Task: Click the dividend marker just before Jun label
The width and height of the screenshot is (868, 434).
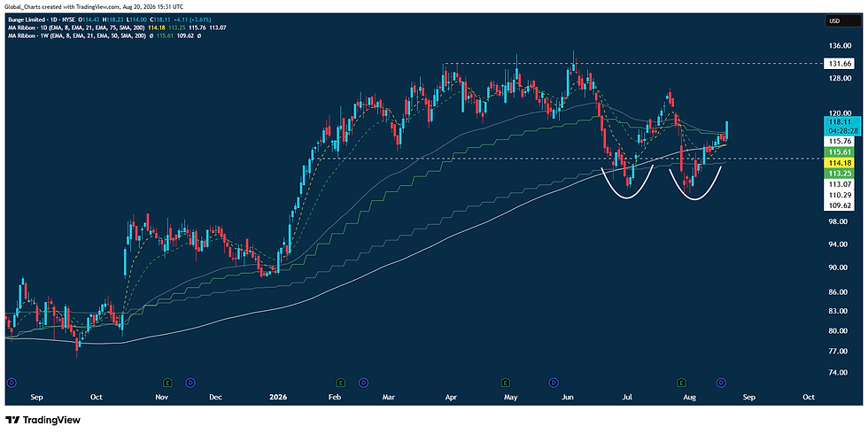Action: (553, 382)
